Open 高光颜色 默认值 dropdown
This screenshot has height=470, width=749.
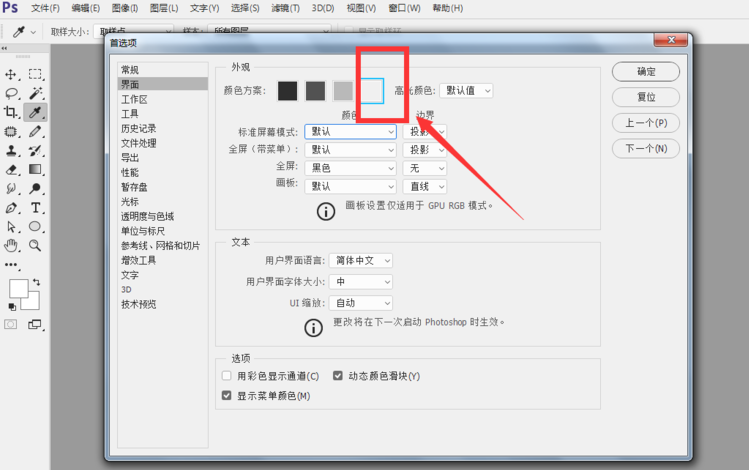(x=466, y=91)
